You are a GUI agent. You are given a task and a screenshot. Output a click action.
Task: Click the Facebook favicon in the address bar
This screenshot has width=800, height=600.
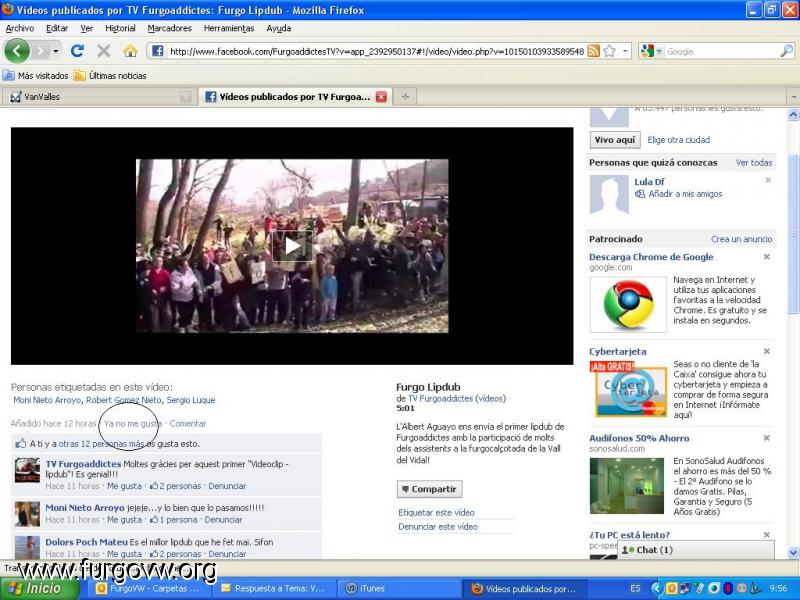(x=158, y=51)
